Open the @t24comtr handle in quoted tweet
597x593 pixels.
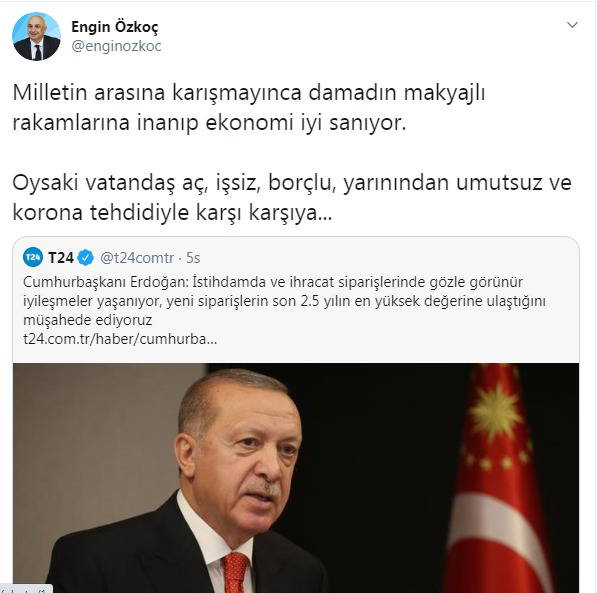[x=137, y=258]
